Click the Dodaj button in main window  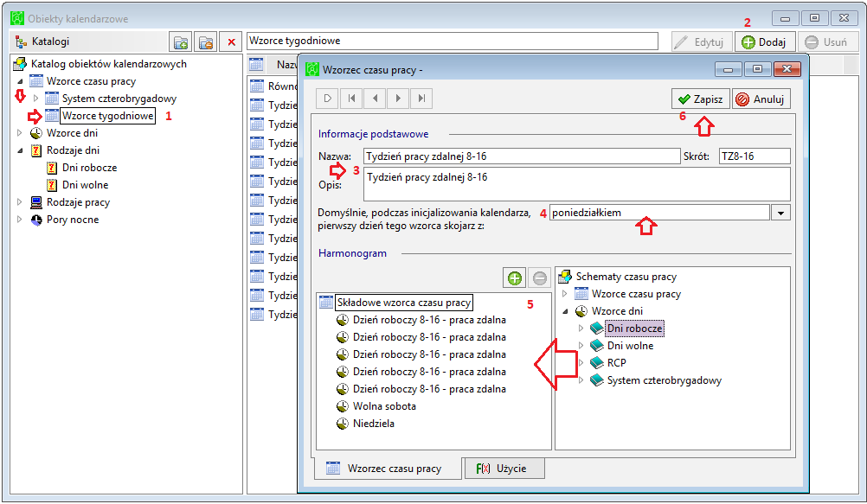(765, 42)
